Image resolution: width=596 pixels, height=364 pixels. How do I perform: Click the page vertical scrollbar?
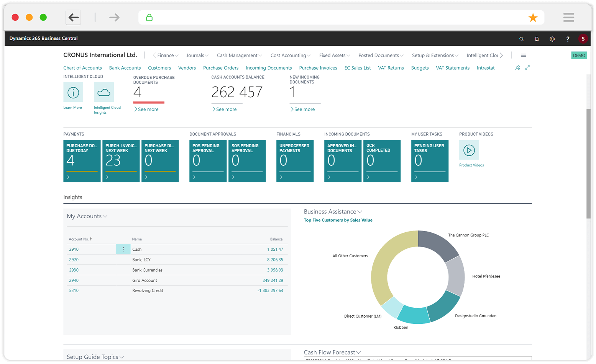click(x=588, y=163)
